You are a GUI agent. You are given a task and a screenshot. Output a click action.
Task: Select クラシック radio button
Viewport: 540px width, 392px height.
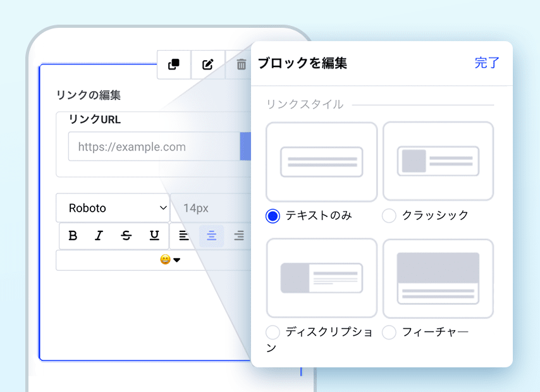(x=389, y=216)
